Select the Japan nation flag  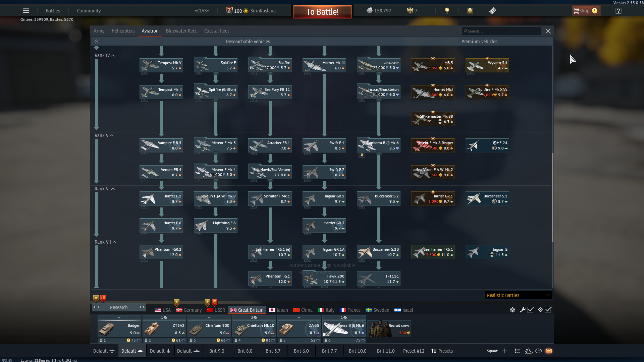tap(278, 310)
